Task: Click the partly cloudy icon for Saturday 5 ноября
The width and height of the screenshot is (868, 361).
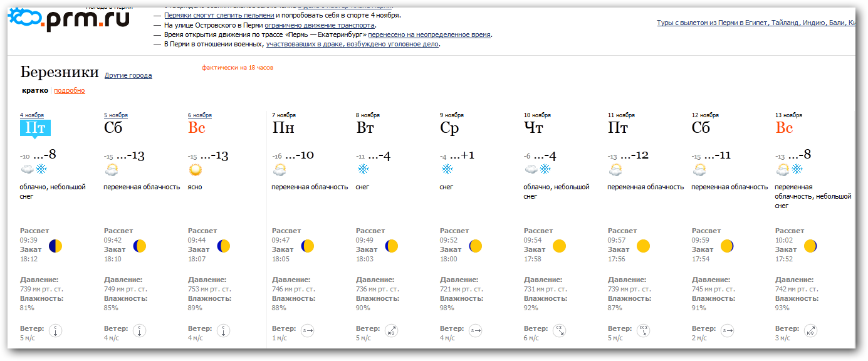Action: click(x=112, y=169)
